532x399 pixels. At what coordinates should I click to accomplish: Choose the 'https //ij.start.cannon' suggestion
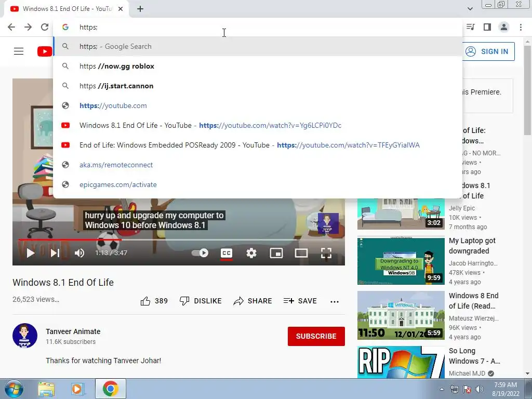[258, 86]
